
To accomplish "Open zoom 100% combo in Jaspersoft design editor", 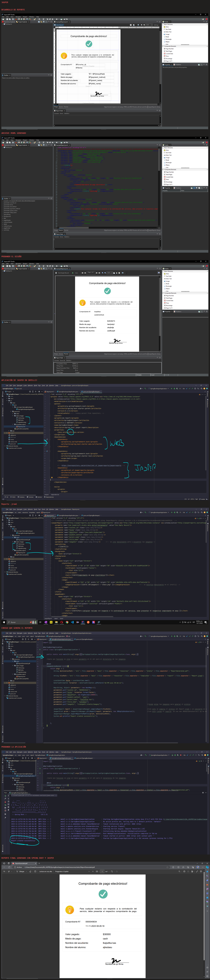I will pyautogui.click(x=149, y=25).
